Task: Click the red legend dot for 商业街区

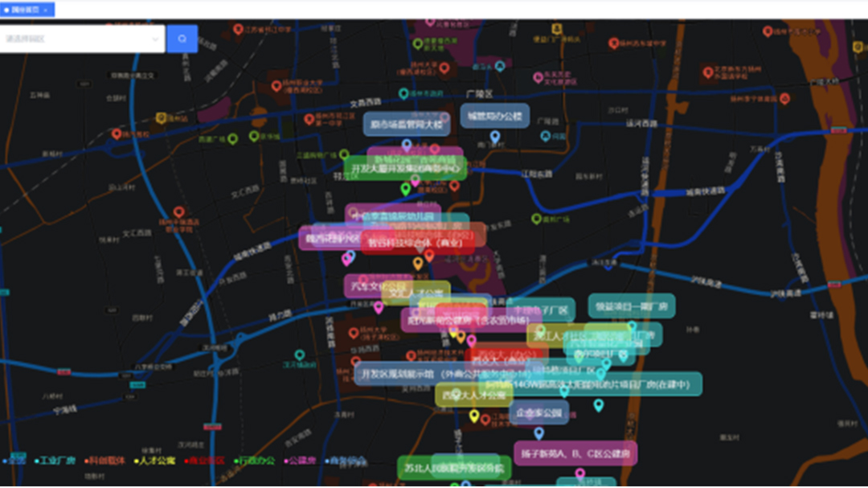Action: click(x=186, y=461)
